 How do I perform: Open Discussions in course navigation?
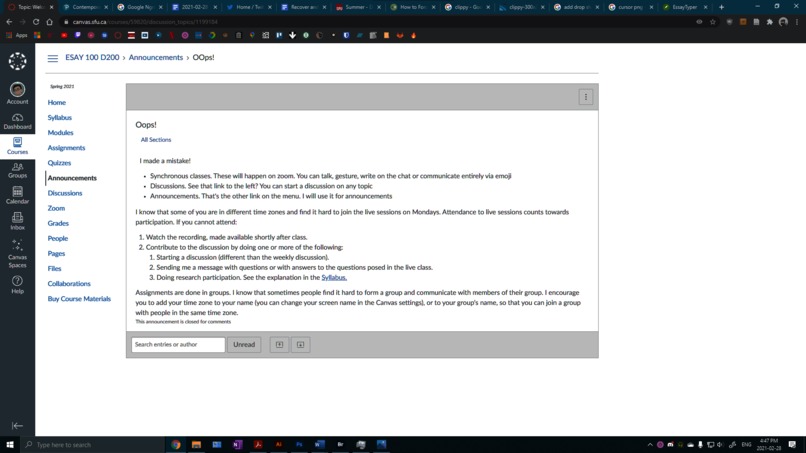point(65,193)
